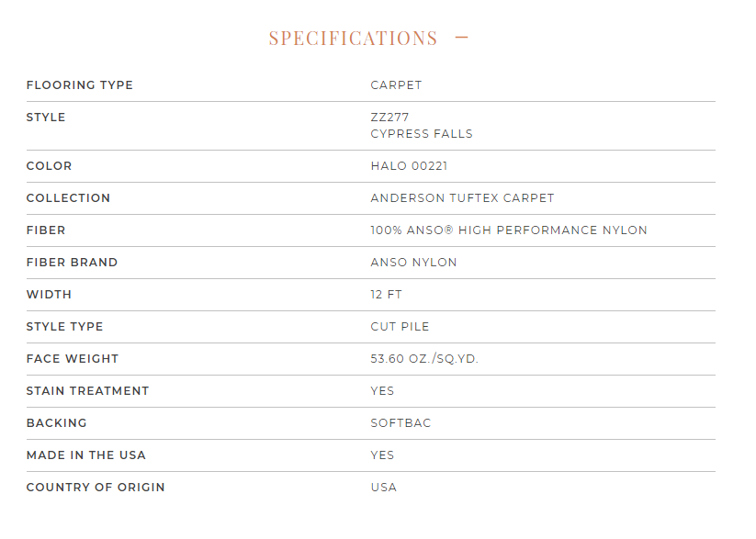Click the USA country of origin value
This screenshot has width=756, height=539.
tap(384, 488)
